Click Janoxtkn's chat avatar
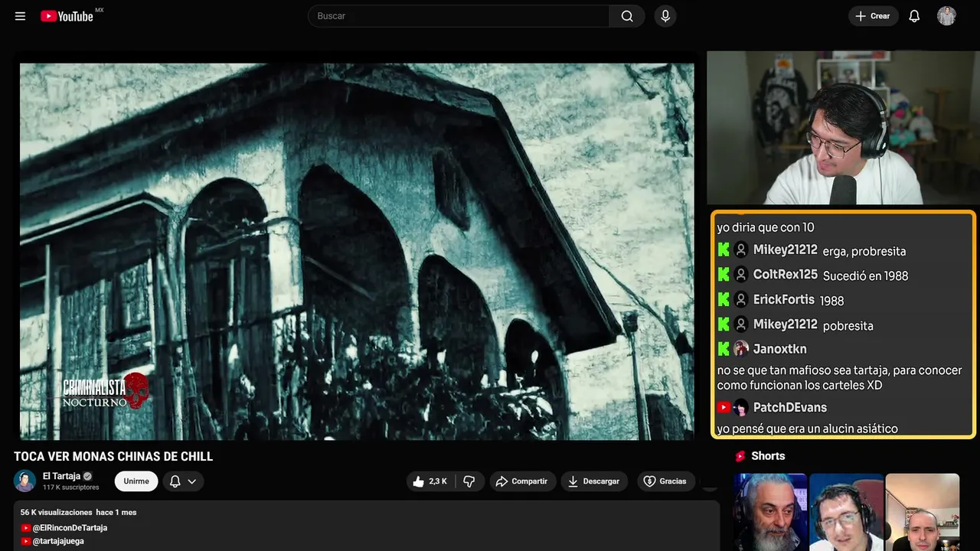The image size is (980, 551). [x=741, y=349]
